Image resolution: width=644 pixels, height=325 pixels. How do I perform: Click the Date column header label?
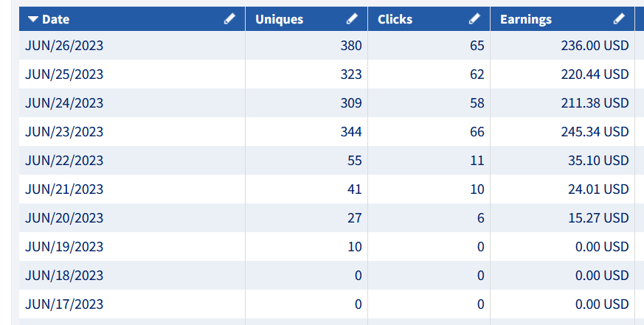tap(56, 19)
